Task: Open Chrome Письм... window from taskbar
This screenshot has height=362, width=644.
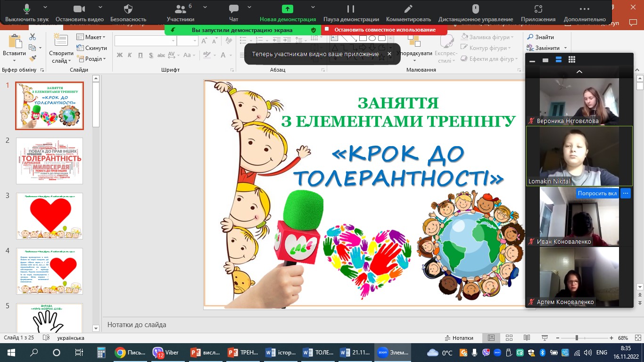Action: (x=131, y=353)
